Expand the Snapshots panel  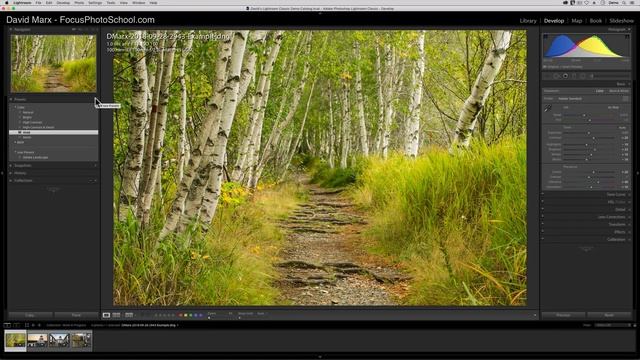point(11,166)
